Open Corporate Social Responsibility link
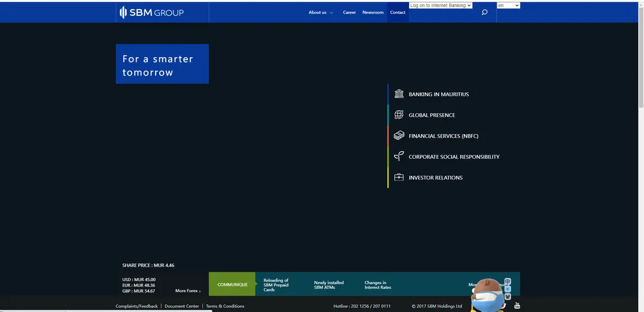Viewport: 644px width, 312px height. (454, 157)
